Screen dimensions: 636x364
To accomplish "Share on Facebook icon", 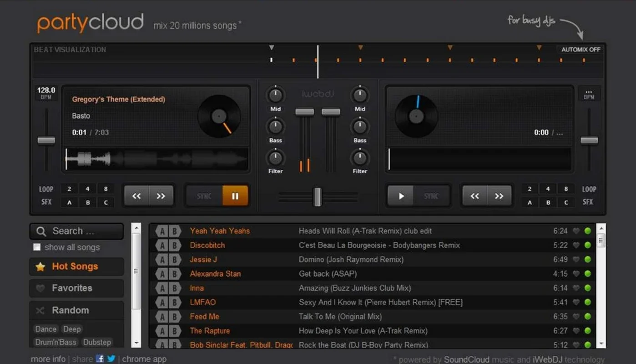I will point(100,359).
